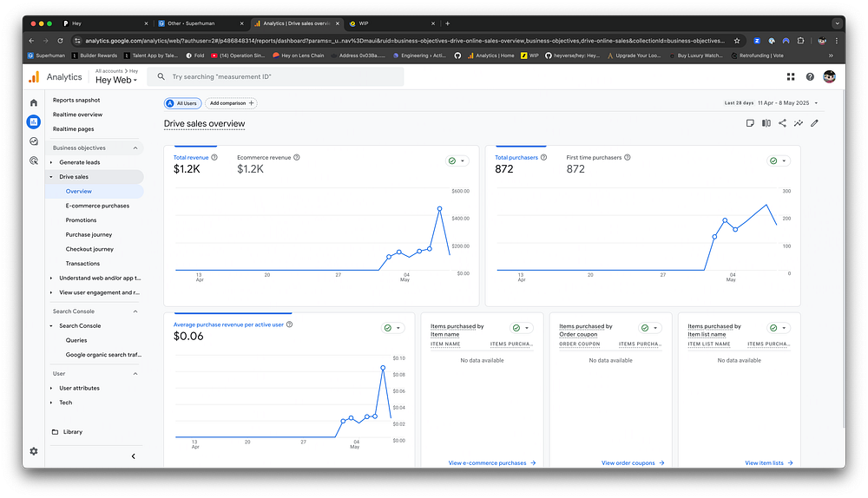Bookmark this page with star icon
Screen dimensions: 868x498
[737, 41]
